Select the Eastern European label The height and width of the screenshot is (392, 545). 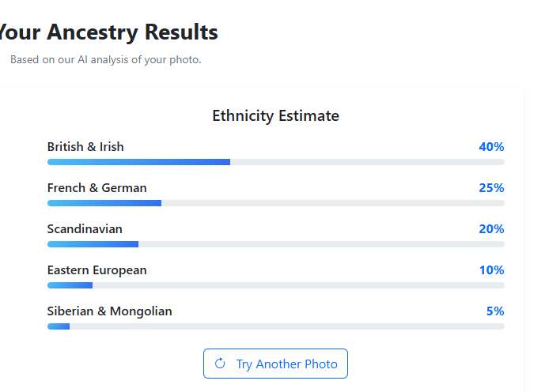click(x=97, y=270)
